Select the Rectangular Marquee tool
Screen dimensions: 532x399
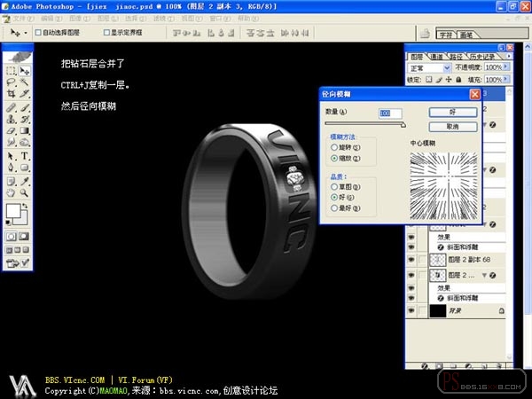click(x=12, y=71)
